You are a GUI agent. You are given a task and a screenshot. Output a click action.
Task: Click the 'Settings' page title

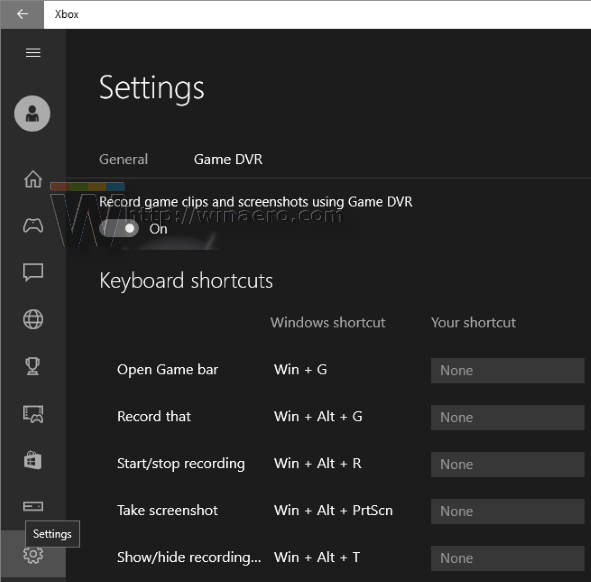[152, 89]
